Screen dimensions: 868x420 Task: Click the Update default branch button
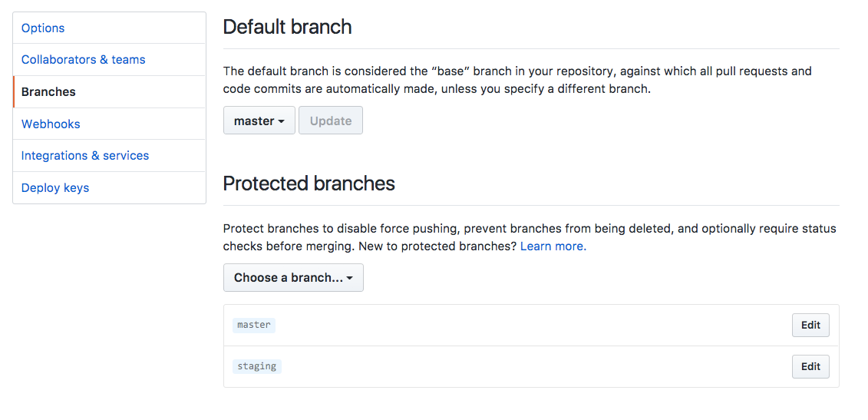pos(331,121)
